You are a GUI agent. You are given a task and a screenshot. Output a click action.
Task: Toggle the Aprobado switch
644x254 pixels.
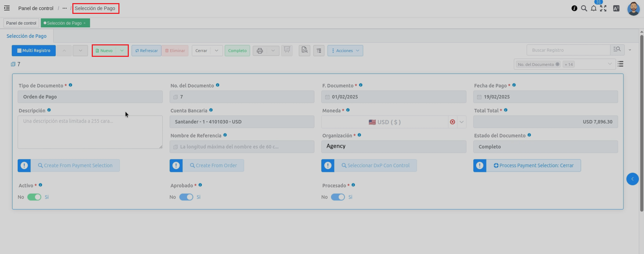(186, 197)
